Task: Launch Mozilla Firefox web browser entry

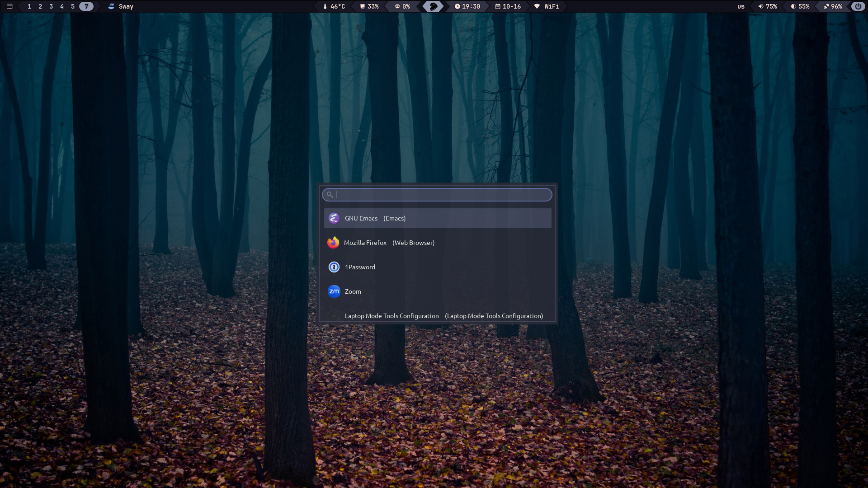Action: (438, 243)
